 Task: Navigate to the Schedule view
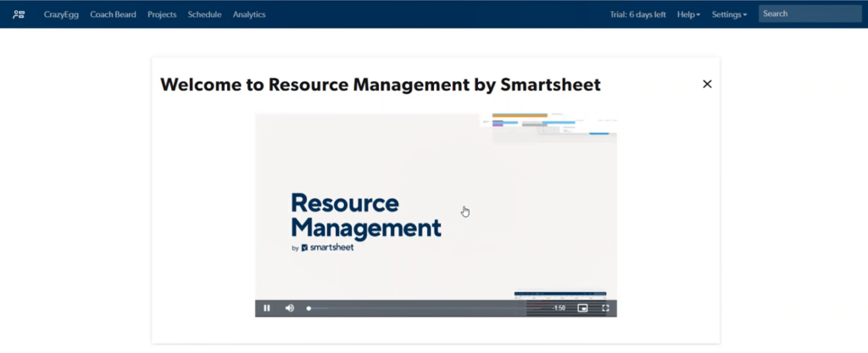[204, 14]
